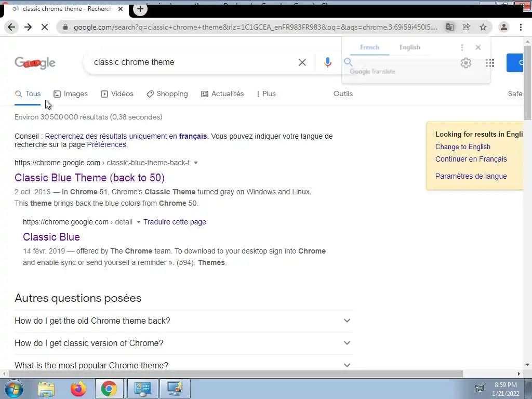Open Windows Explorer from taskbar
Image resolution: width=532 pixels, height=399 pixels.
click(x=46, y=389)
